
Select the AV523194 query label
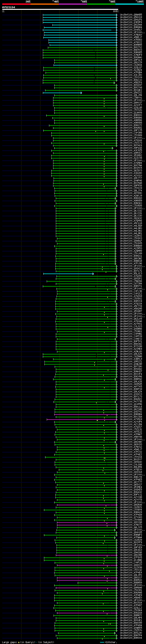(8, 7)
